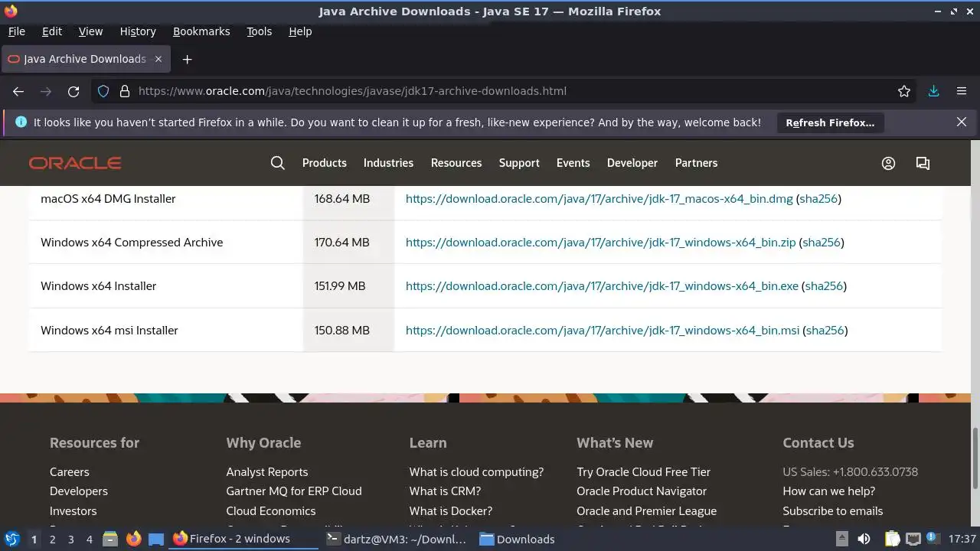The width and height of the screenshot is (980, 551).
Task: Open a new tab with plus button
Action: [187, 59]
